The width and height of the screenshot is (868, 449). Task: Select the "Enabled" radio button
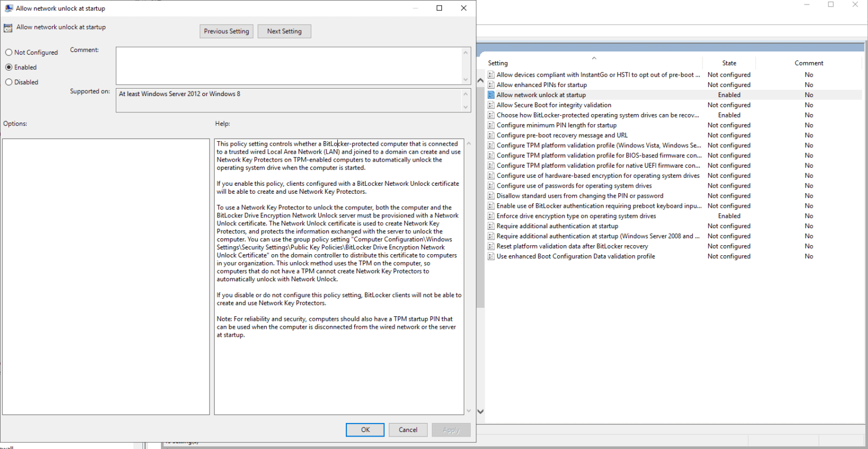tap(8, 67)
